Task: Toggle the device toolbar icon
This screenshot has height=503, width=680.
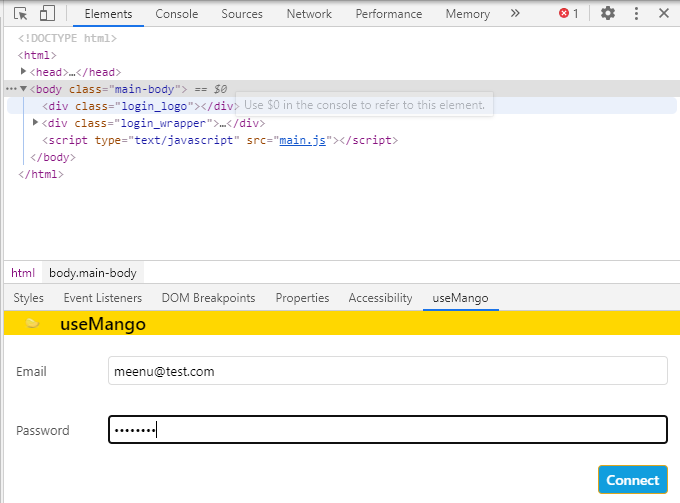Action: coord(47,14)
